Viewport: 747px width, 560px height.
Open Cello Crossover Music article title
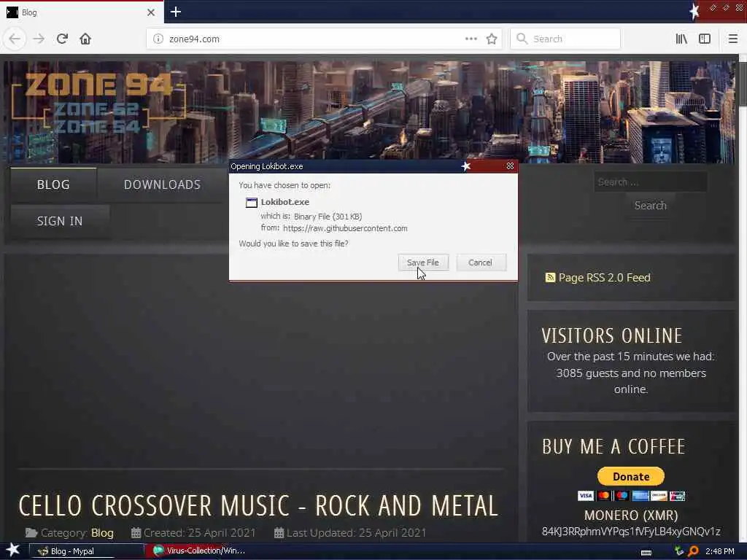[258, 506]
